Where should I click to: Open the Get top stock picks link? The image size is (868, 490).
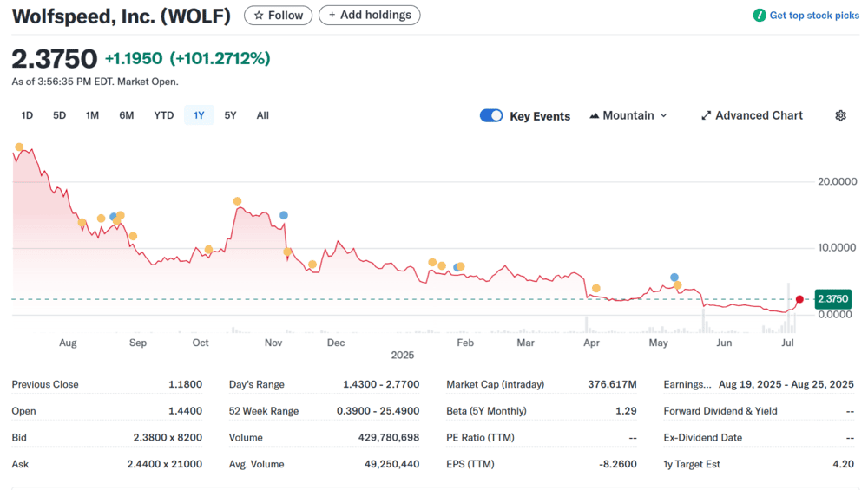[814, 16]
